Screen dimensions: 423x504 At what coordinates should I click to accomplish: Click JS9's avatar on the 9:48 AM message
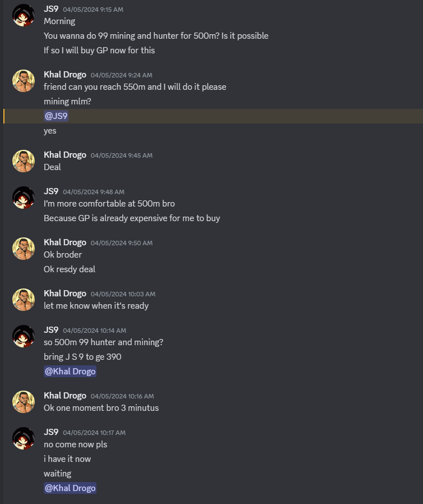[24, 198]
